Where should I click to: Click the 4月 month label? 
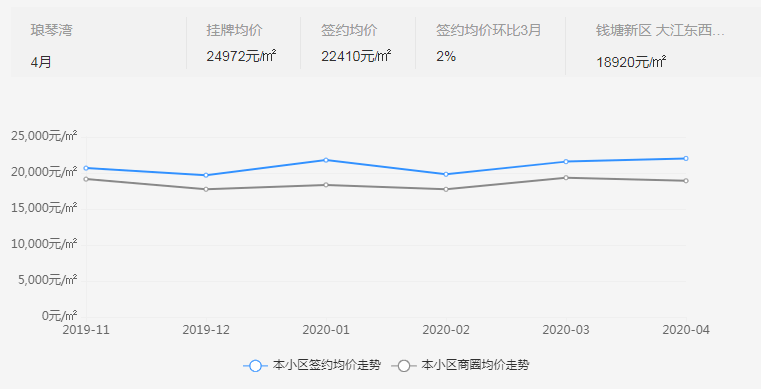[41, 62]
